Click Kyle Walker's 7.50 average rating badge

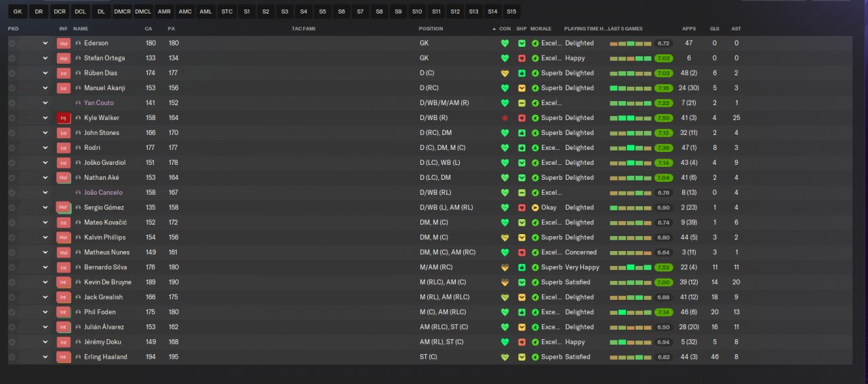coord(664,118)
